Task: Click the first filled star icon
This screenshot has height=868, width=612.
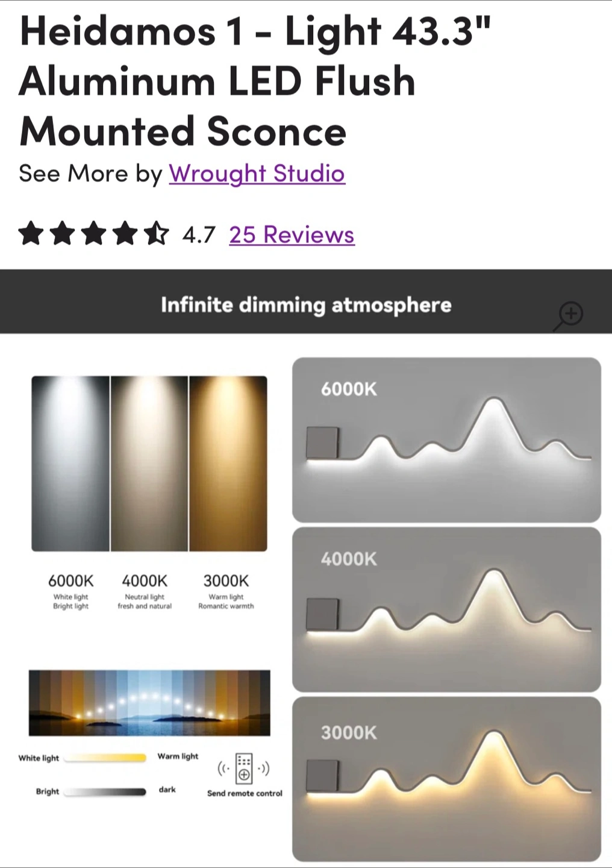Action: coord(31,234)
